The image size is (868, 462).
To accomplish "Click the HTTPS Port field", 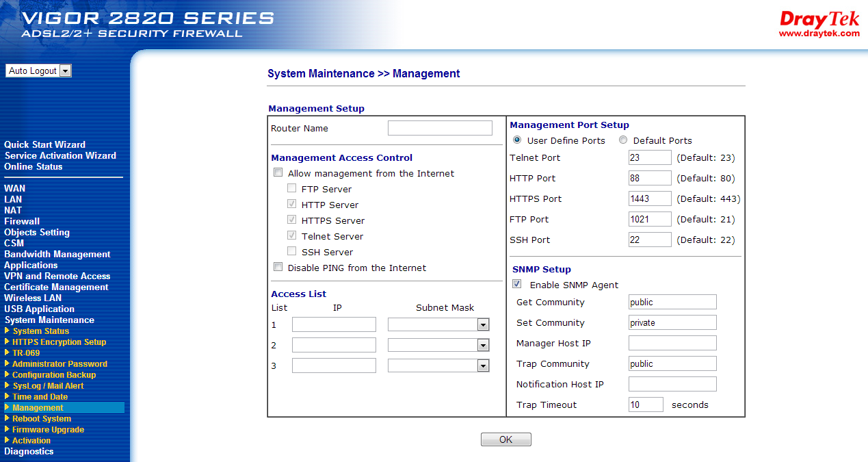I will (650, 198).
